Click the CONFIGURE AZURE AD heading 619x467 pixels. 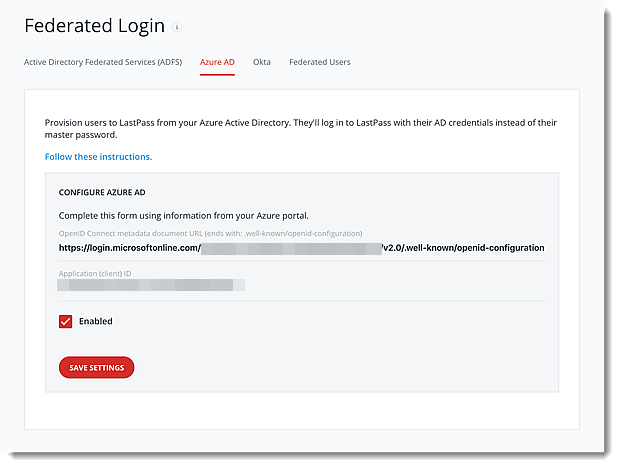[x=102, y=192]
